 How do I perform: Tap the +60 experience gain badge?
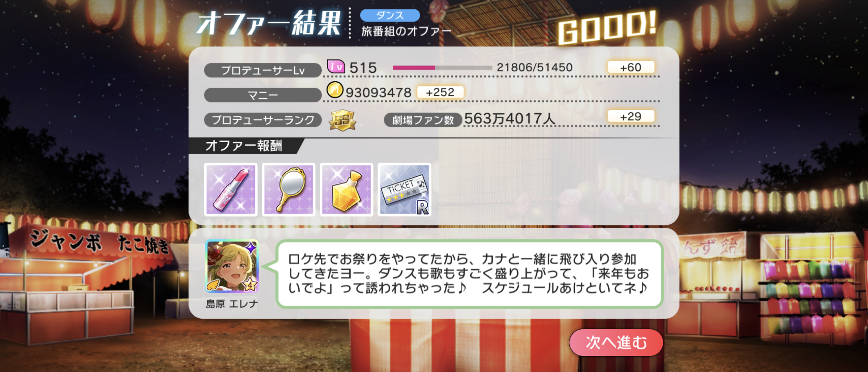click(x=631, y=67)
